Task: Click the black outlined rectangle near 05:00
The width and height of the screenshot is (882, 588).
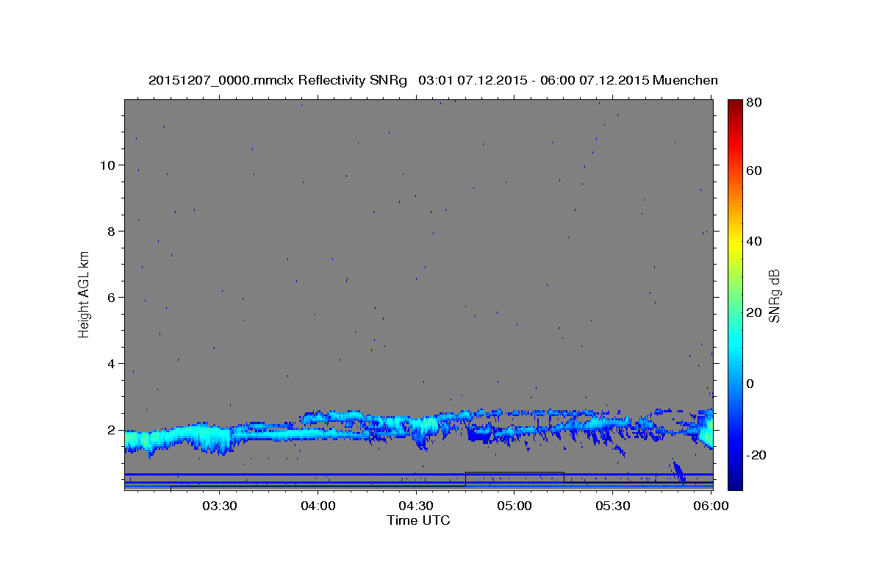Action: tap(514, 478)
